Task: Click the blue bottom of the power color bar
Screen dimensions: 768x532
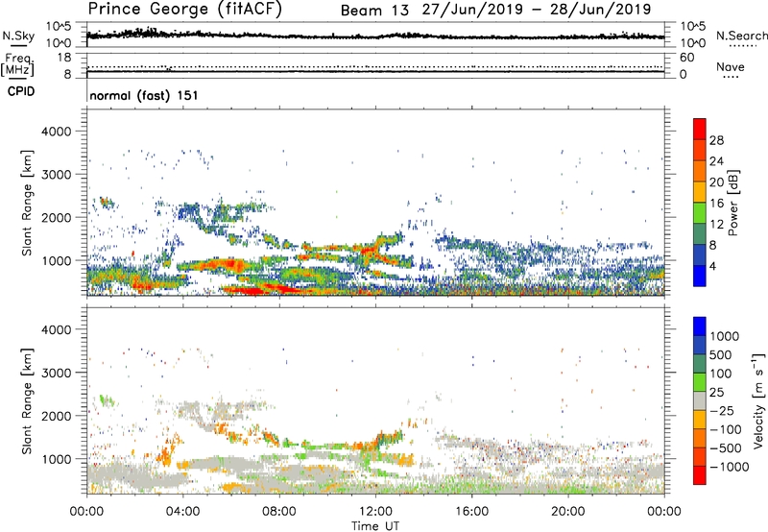Action: [700, 276]
